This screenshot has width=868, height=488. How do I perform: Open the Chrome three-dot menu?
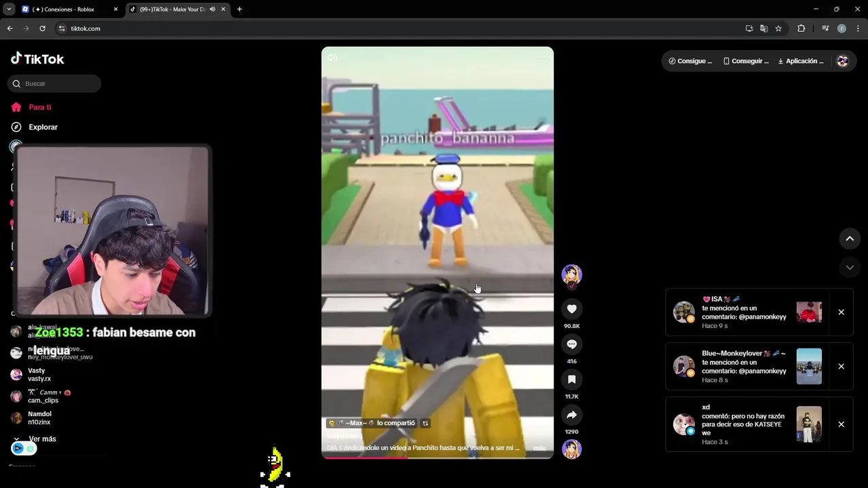[x=859, y=28]
